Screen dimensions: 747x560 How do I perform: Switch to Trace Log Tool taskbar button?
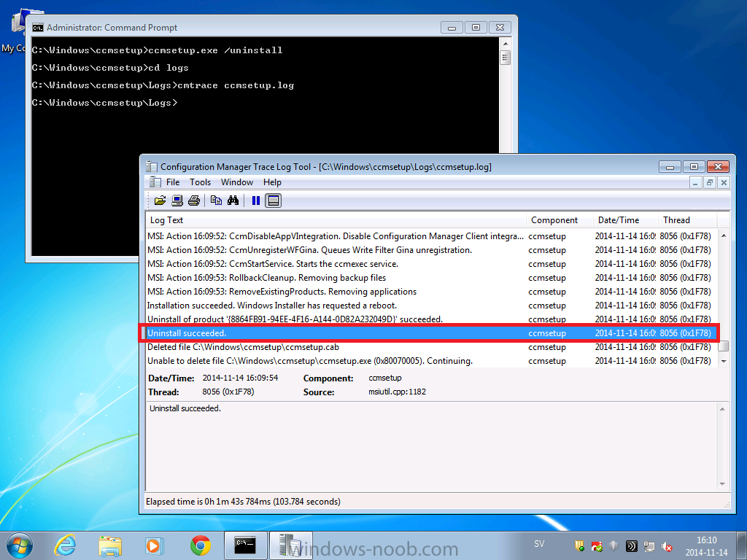[x=290, y=545]
